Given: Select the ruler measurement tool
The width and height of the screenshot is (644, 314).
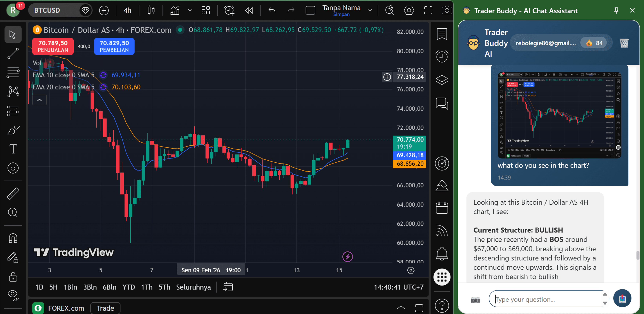Looking at the screenshot, I should tap(13, 193).
